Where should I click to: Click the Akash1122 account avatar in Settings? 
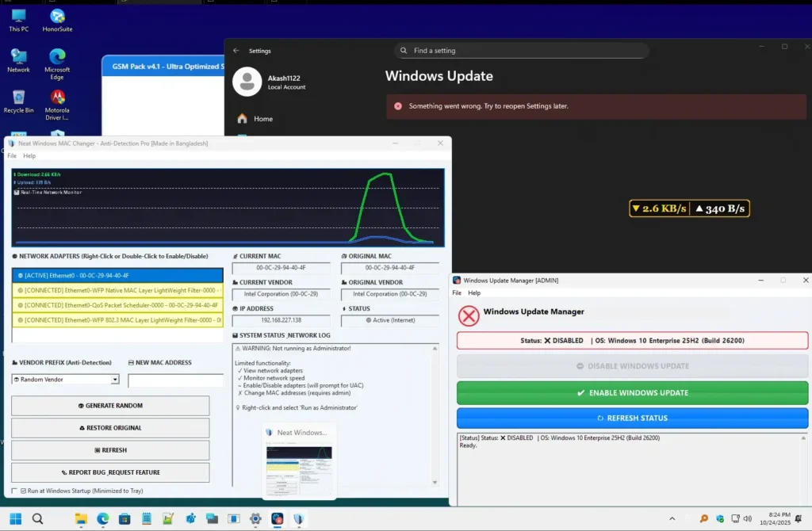(x=248, y=82)
